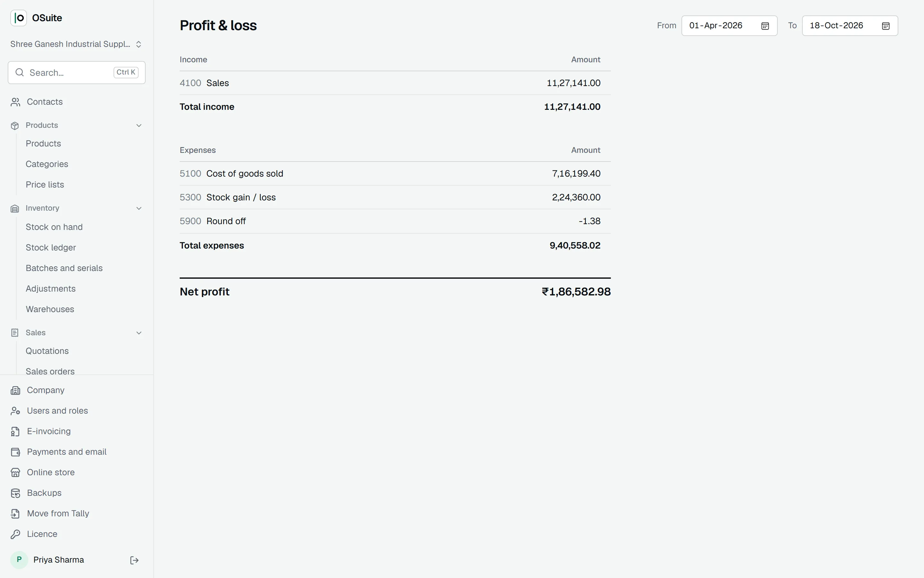
Task: Open the From date calendar picker icon
Action: 765,26
